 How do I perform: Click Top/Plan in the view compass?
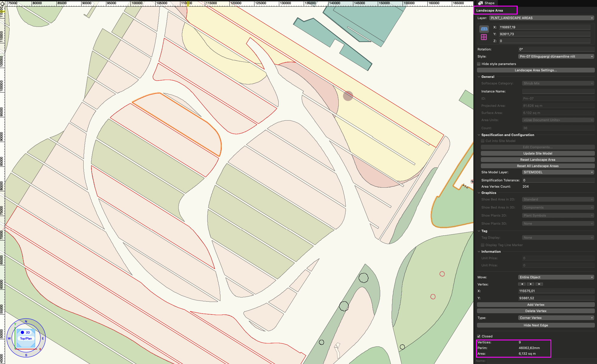26,338
